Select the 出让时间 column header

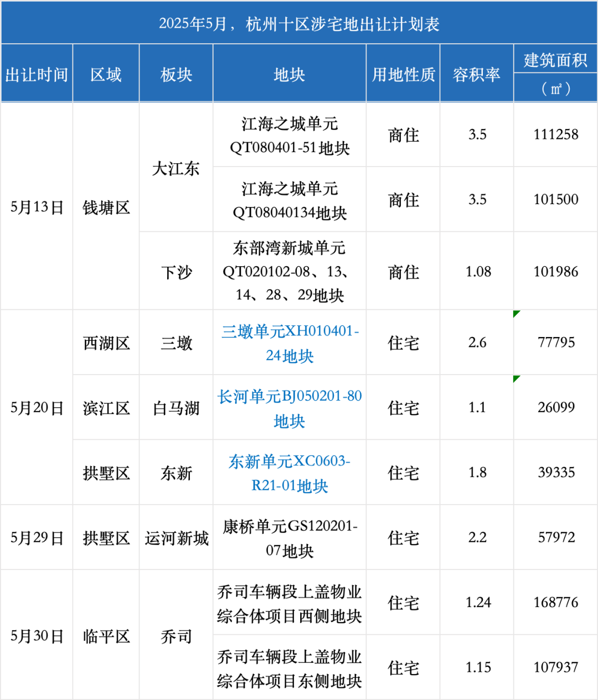point(37,74)
